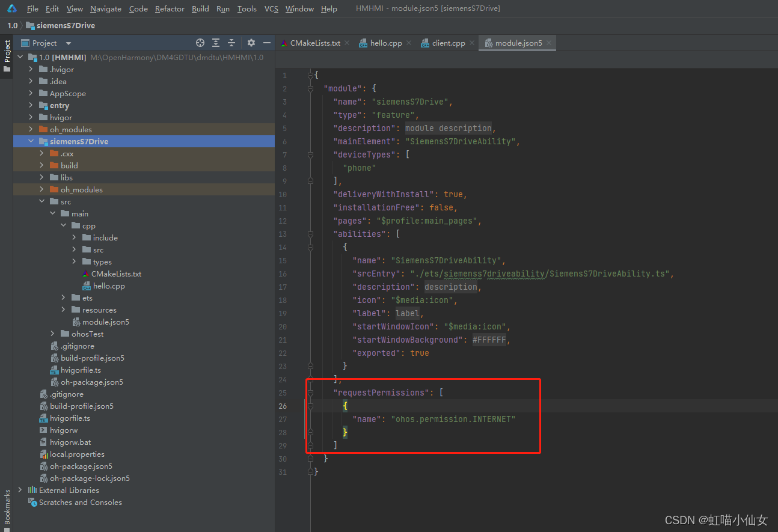Open the Tools menu
778x532 pixels.
point(247,8)
